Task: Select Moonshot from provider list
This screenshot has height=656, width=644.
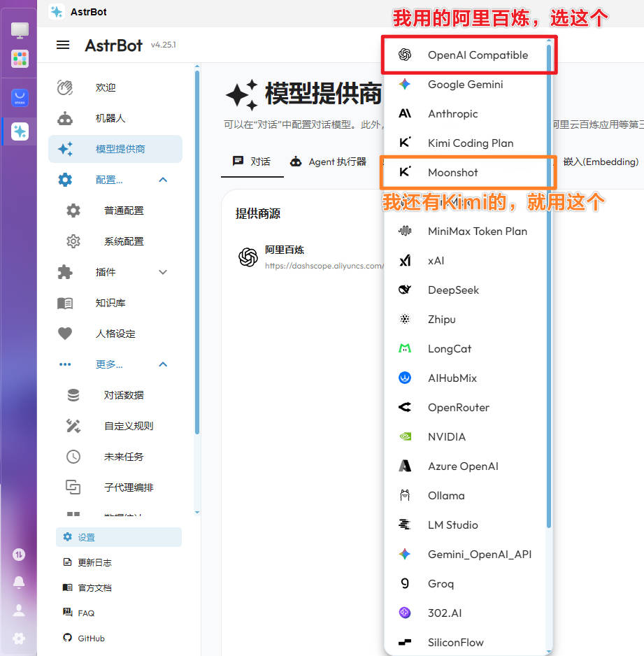Action: [x=465, y=172]
